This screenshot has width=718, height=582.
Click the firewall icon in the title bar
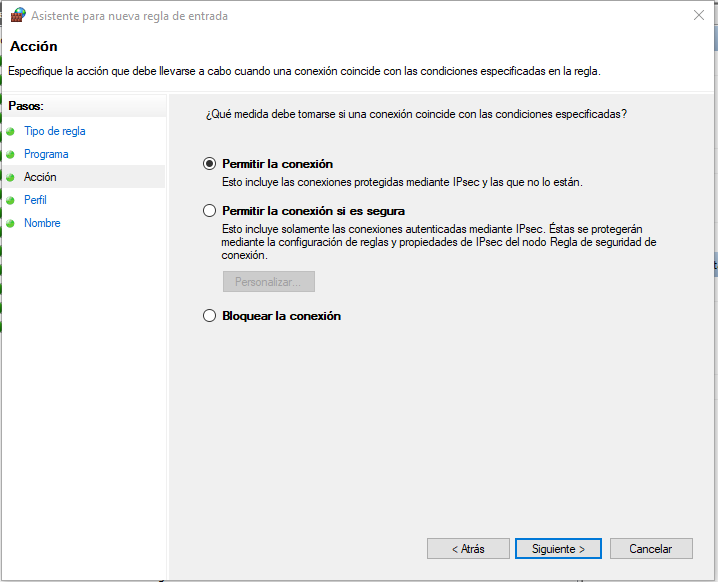tap(17, 16)
